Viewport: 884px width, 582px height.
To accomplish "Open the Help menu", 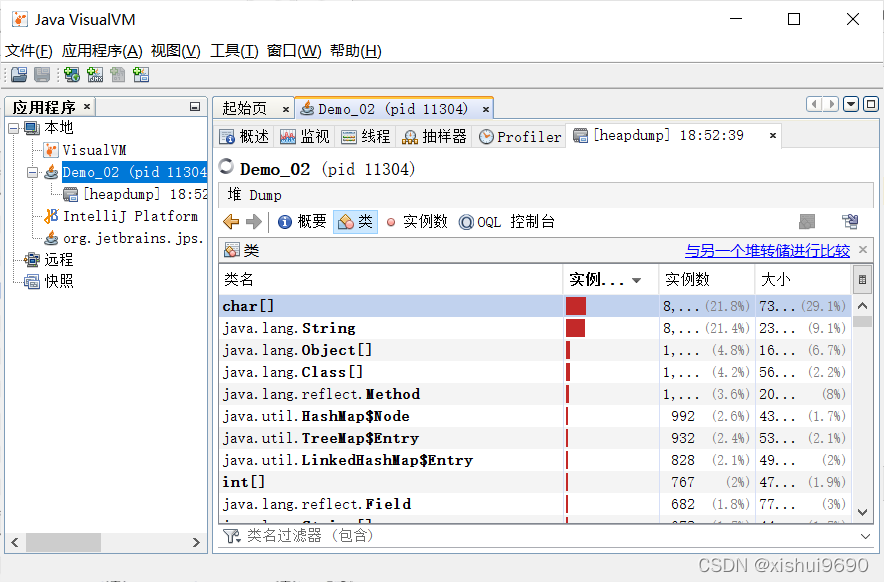I will click(x=356, y=51).
